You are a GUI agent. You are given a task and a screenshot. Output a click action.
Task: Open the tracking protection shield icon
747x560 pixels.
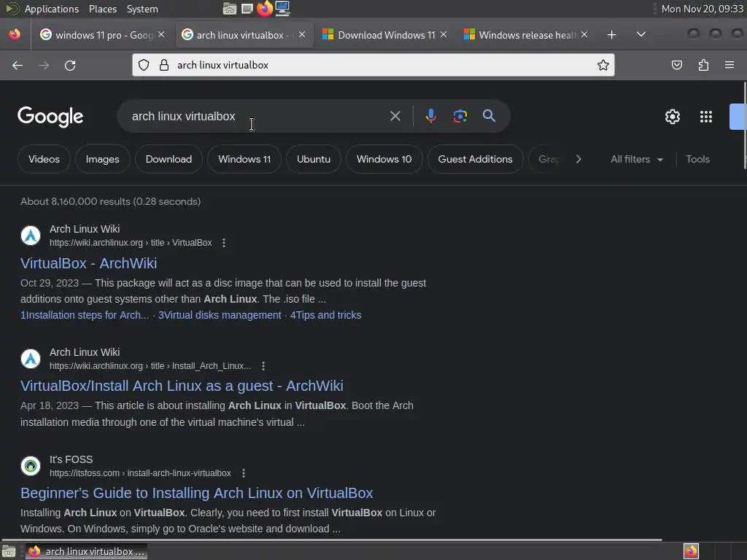(144, 65)
